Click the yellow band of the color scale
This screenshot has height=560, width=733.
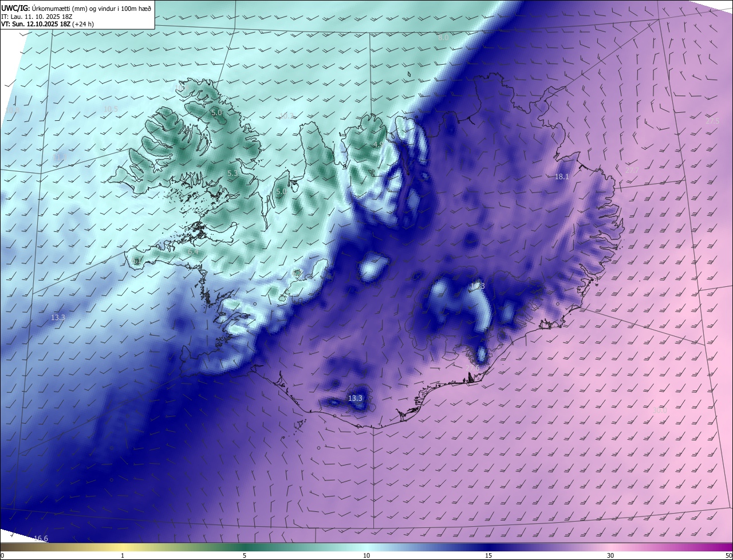[123, 547]
